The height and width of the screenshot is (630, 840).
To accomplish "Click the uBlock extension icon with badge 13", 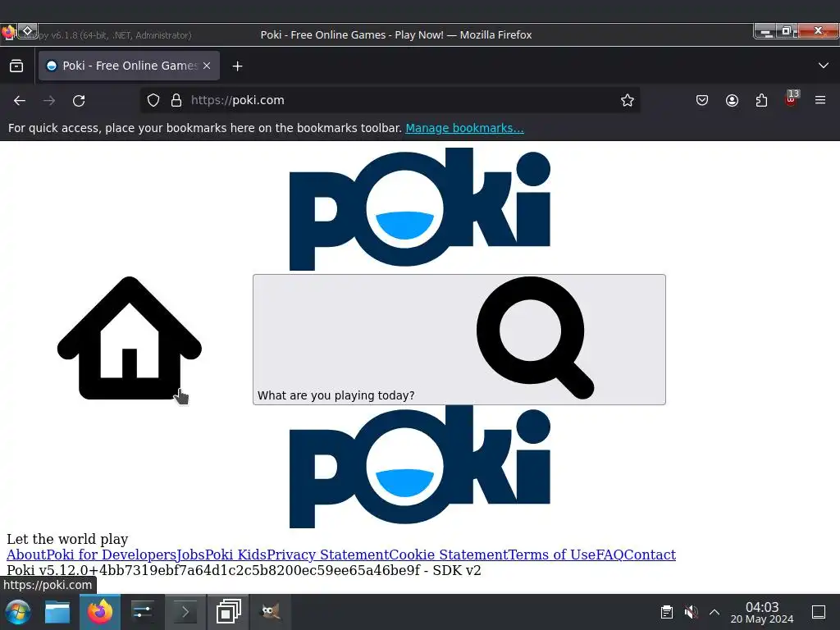I will [x=792, y=99].
